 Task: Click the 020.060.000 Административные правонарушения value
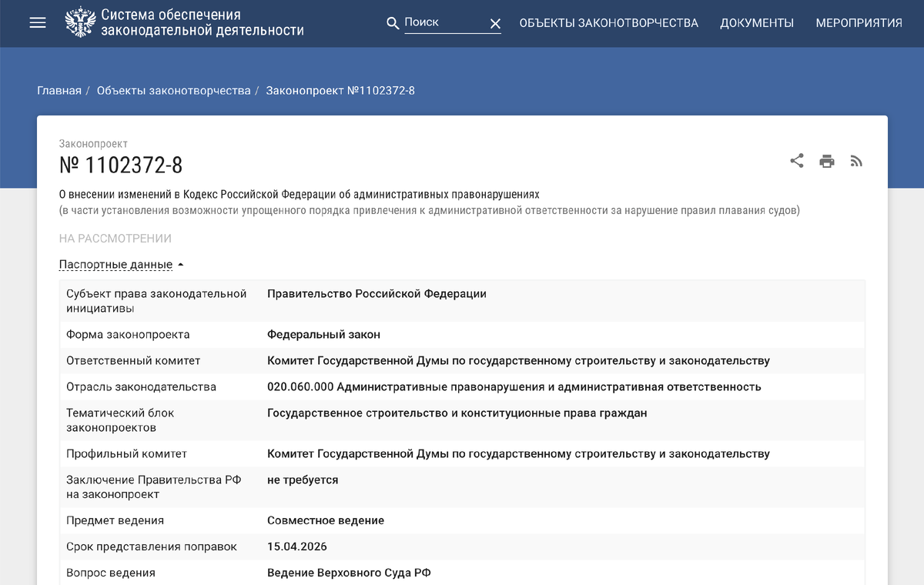point(514,387)
